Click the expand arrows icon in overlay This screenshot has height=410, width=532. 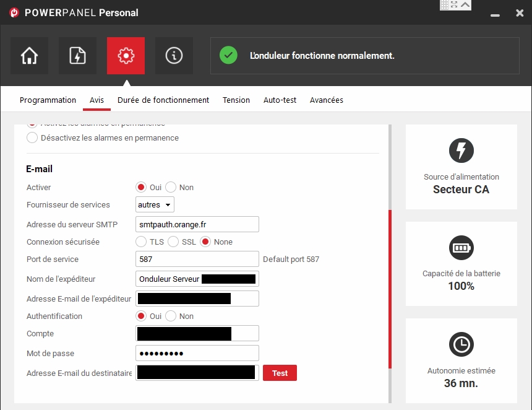tap(454, 4)
